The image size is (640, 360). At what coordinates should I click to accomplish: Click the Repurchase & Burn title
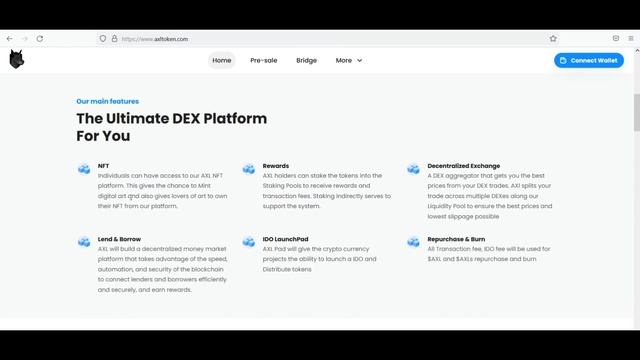tap(456, 239)
